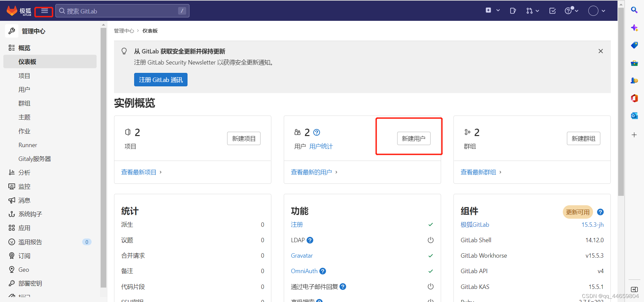This screenshot has height=302, width=644.
Task: Expand the merge requests dropdown arrow
Action: click(537, 11)
